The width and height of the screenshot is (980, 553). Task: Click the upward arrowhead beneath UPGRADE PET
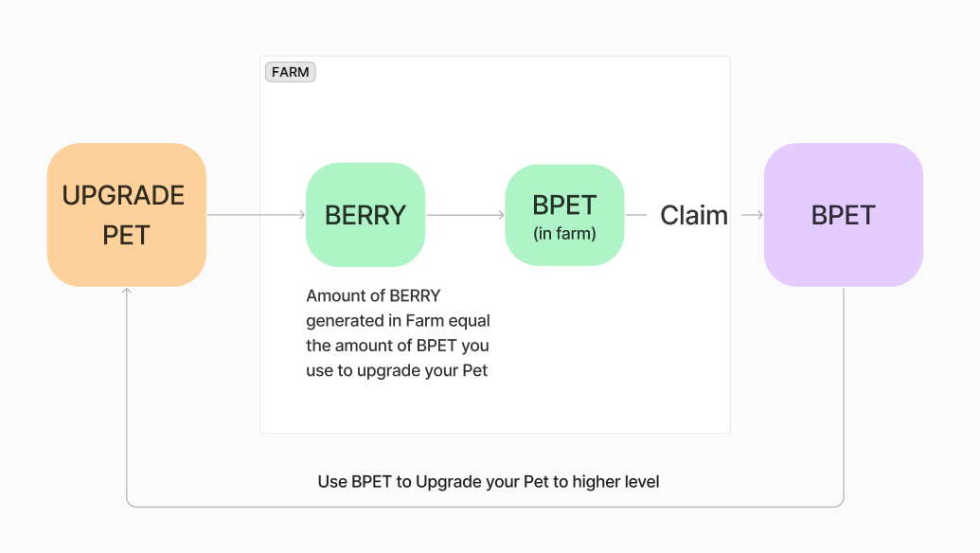(127, 292)
